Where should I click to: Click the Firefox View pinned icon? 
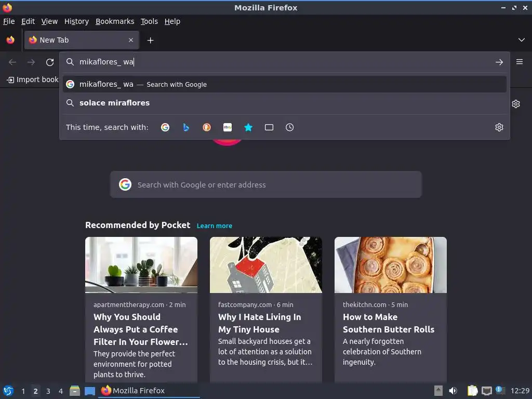(x=10, y=40)
